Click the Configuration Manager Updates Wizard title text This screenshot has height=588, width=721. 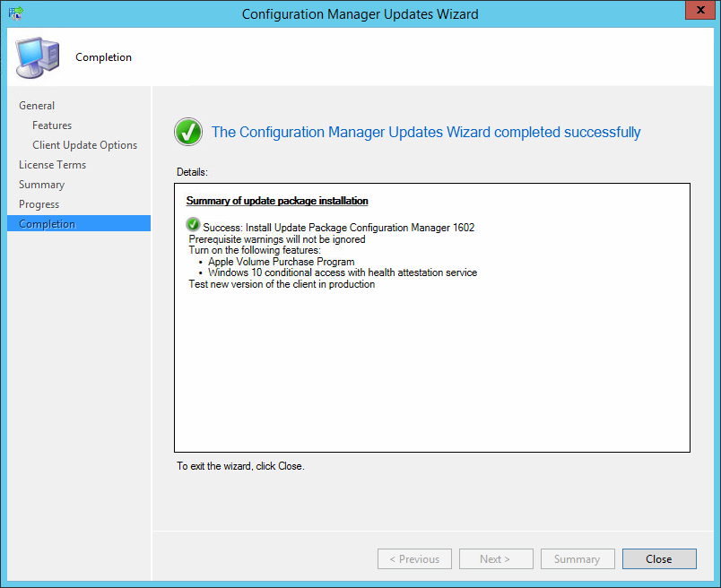click(x=360, y=14)
